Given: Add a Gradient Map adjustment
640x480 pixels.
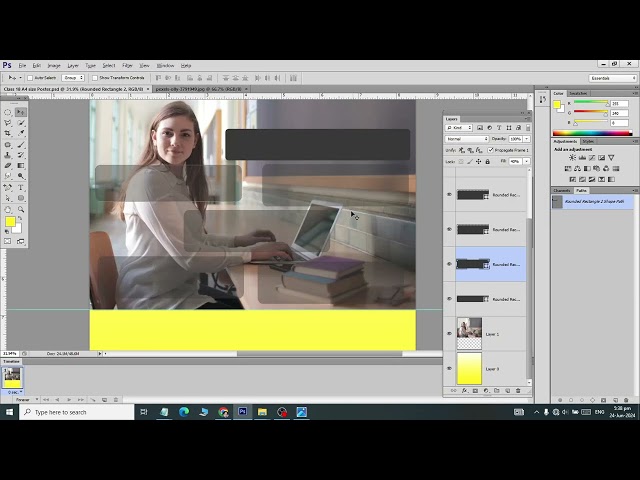Looking at the screenshot, I should (611, 179).
